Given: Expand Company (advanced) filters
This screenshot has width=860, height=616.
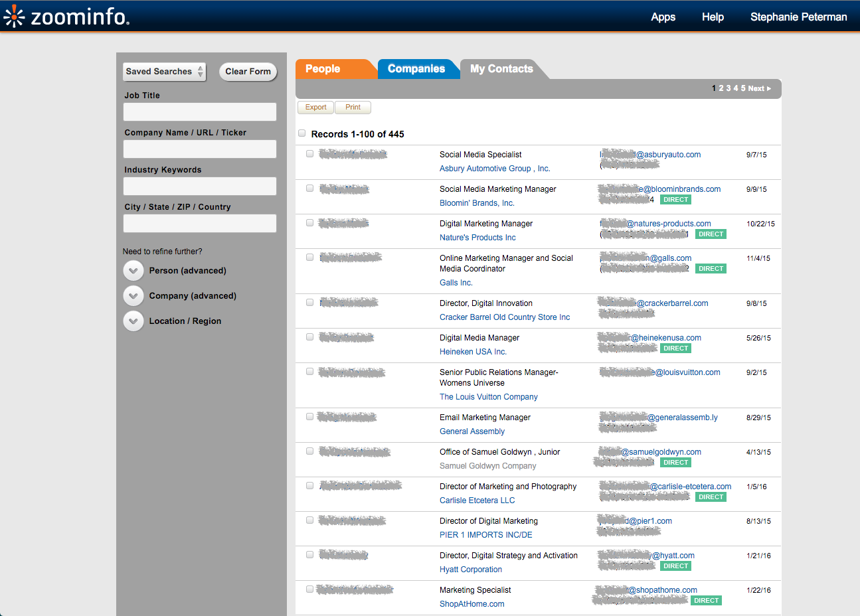Looking at the screenshot, I should 133,296.
